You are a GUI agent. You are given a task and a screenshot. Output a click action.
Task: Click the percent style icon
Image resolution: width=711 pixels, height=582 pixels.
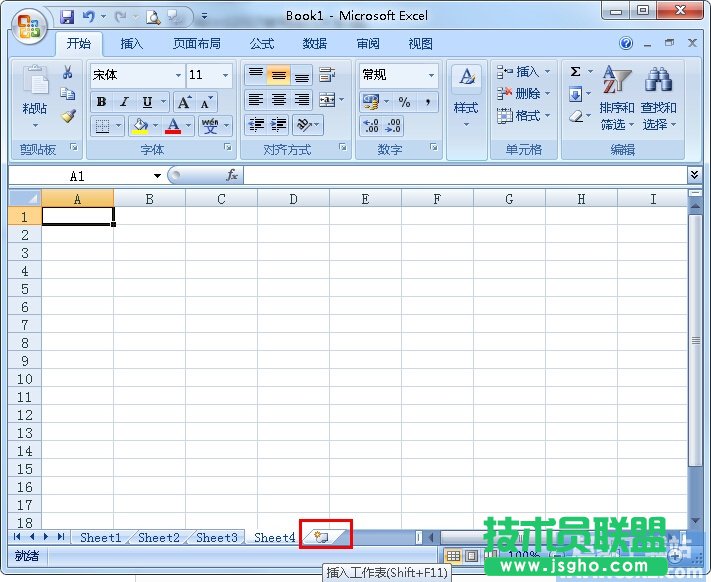[404, 102]
